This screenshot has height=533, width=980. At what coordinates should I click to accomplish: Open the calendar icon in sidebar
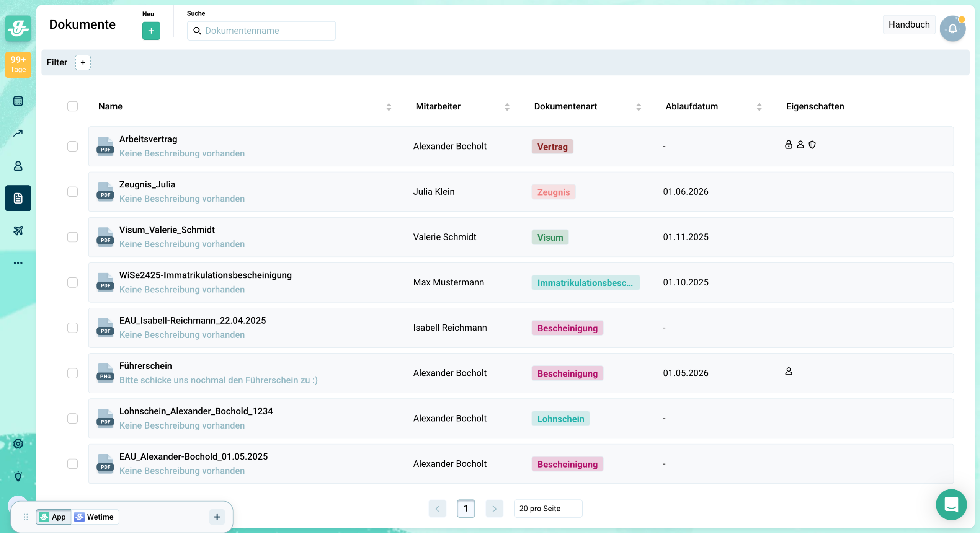point(18,101)
